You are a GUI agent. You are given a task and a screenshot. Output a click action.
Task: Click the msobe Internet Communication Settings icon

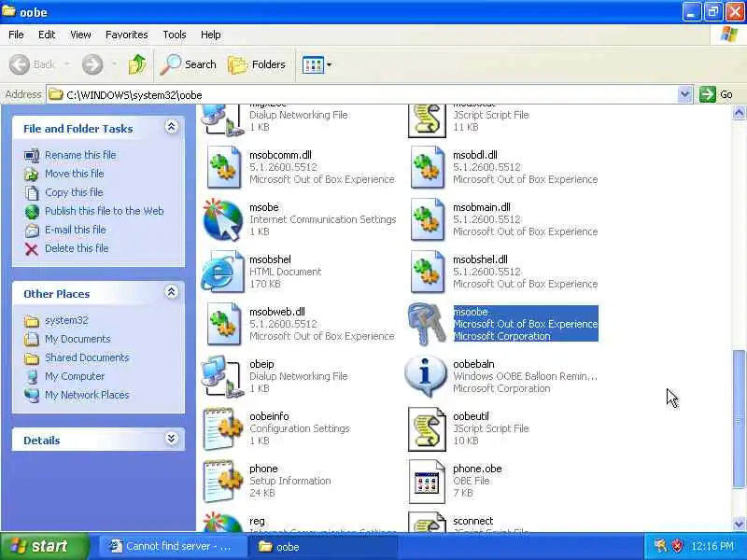[x=223, y=219]
